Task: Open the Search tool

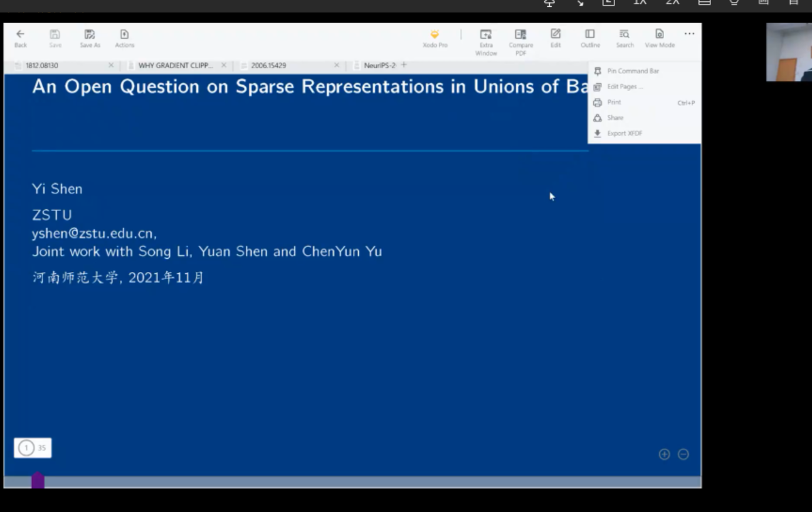Action: coord(625,34)
